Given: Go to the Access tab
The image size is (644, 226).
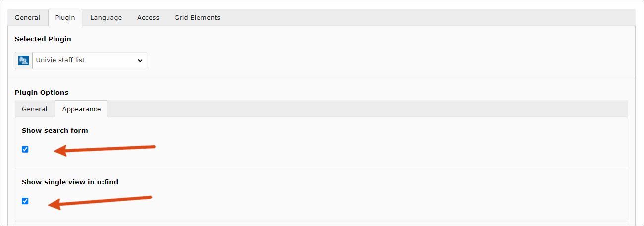Looking at the screenshot, I should [x=148, y=17].
